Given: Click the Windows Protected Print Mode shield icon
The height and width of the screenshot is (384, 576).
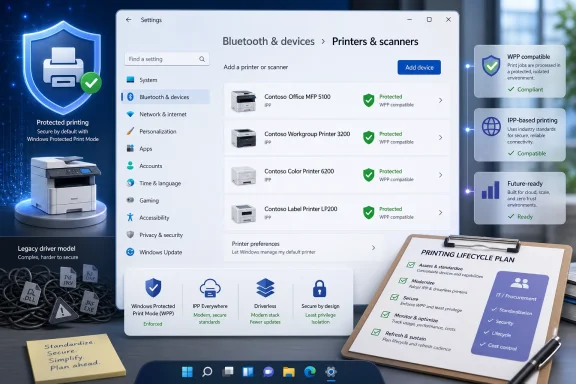Looking at the screenshot, I should tap(153, 288).
